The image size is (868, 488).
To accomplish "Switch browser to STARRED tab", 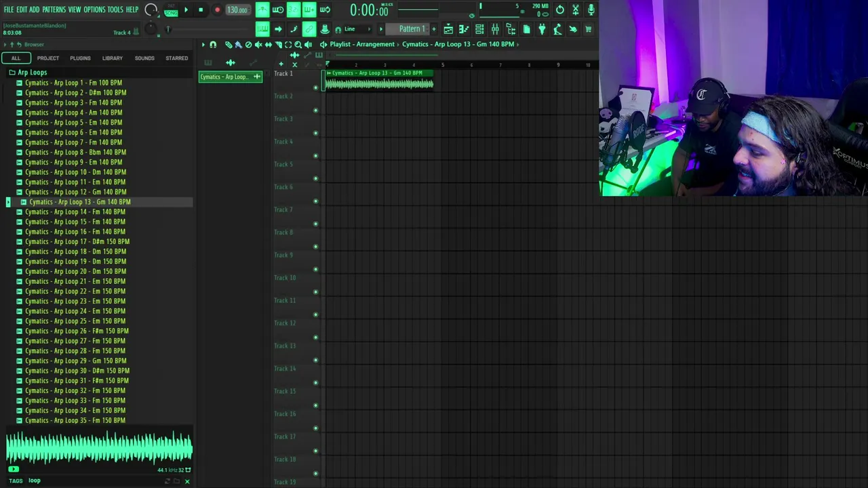I will 177,58.
